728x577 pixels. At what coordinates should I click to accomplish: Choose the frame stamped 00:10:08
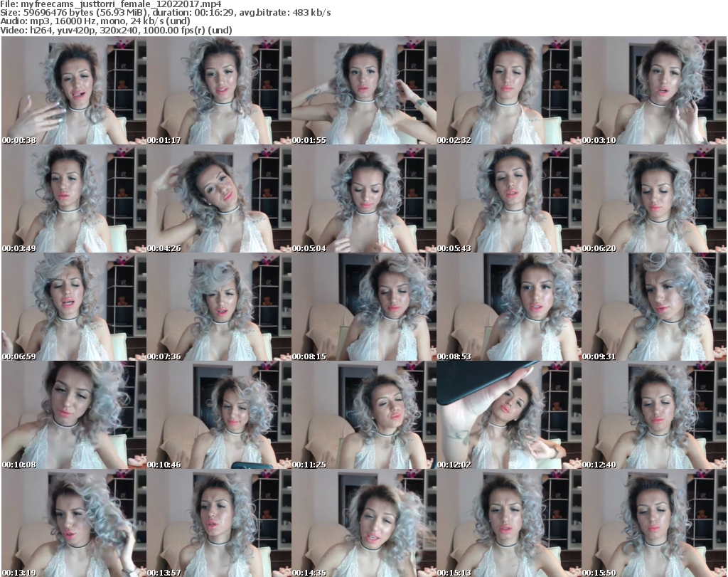[x=74, y=415]
